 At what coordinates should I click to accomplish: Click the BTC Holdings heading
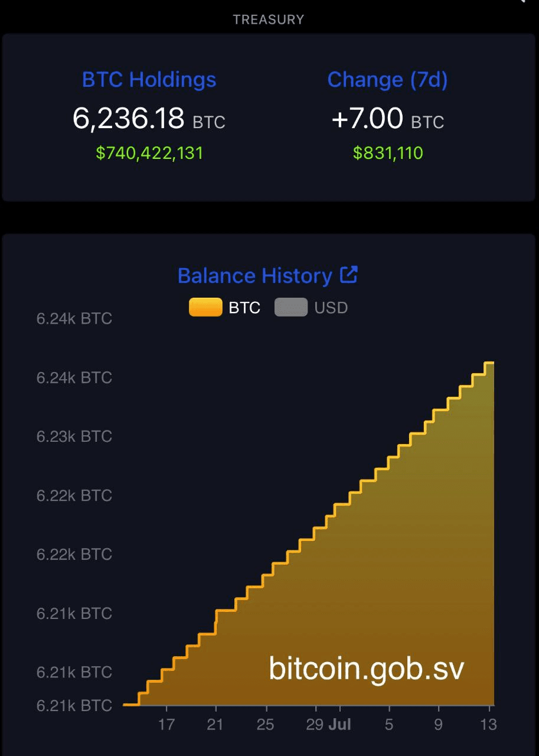(x=149, y=80)
